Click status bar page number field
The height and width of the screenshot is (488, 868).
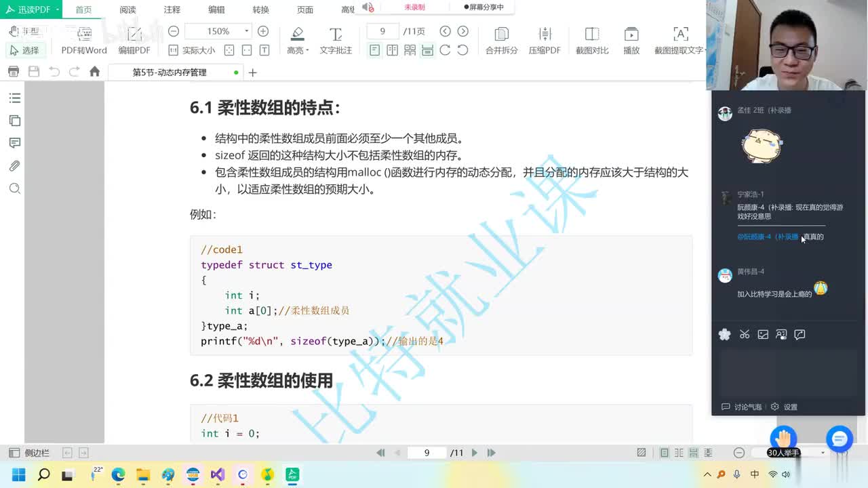427,453
